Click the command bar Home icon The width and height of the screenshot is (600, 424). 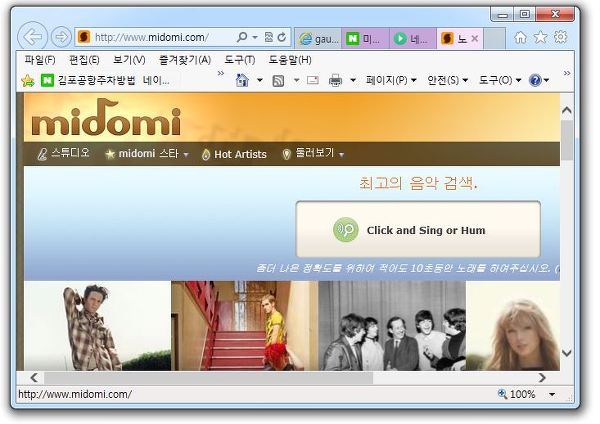click(x=242, y=80)
